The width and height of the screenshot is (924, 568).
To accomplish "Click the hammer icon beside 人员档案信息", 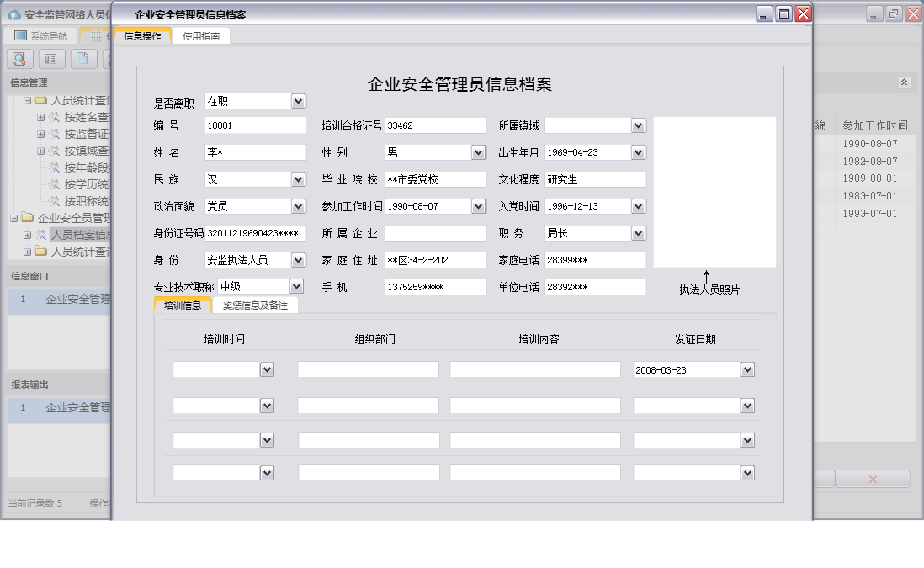I will click(x=40, y=235).
